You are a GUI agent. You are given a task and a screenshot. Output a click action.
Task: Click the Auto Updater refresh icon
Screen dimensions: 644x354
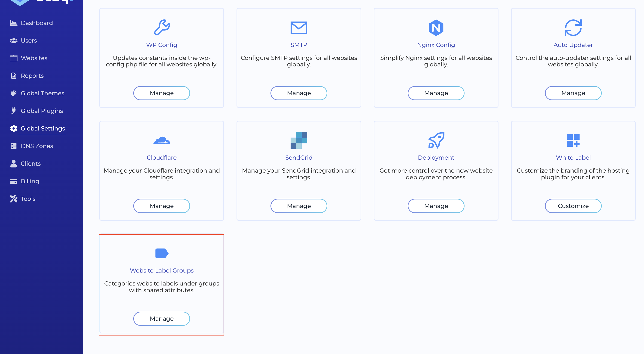573,28
